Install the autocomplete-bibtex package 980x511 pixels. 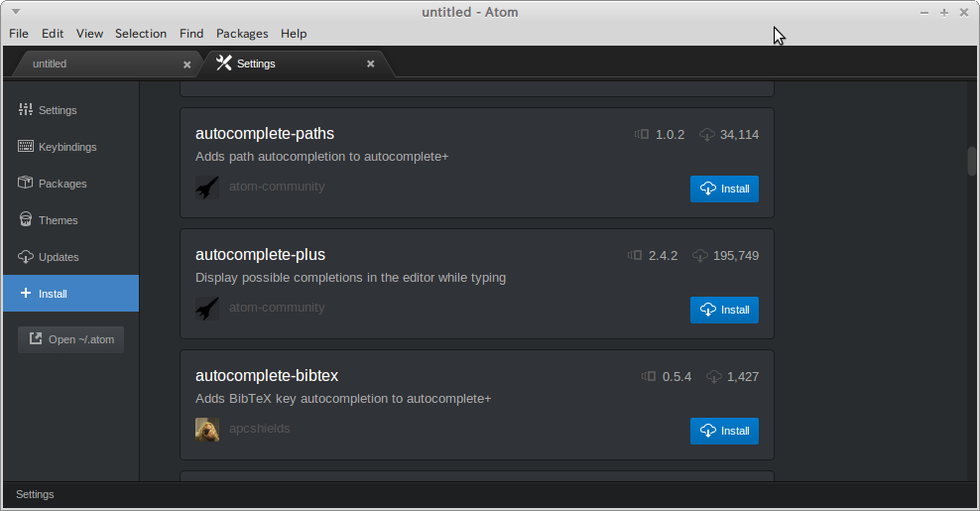coord(724,431)
